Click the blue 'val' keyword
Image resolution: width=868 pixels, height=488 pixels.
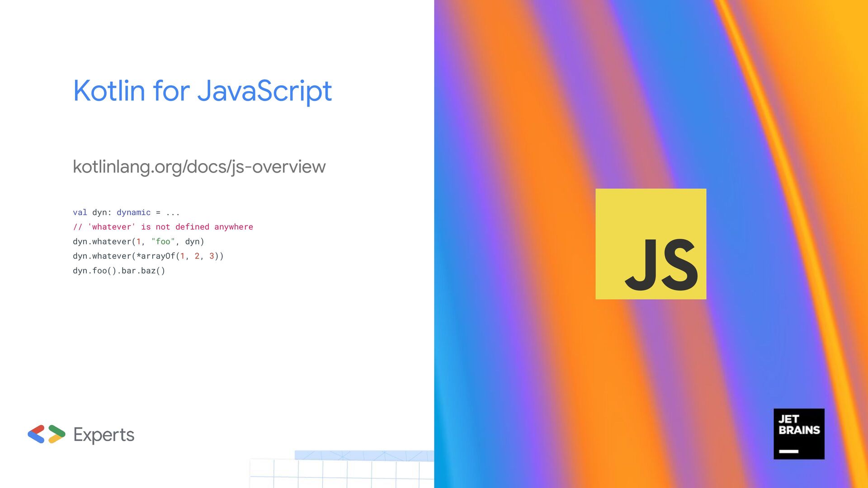point(80,212)
